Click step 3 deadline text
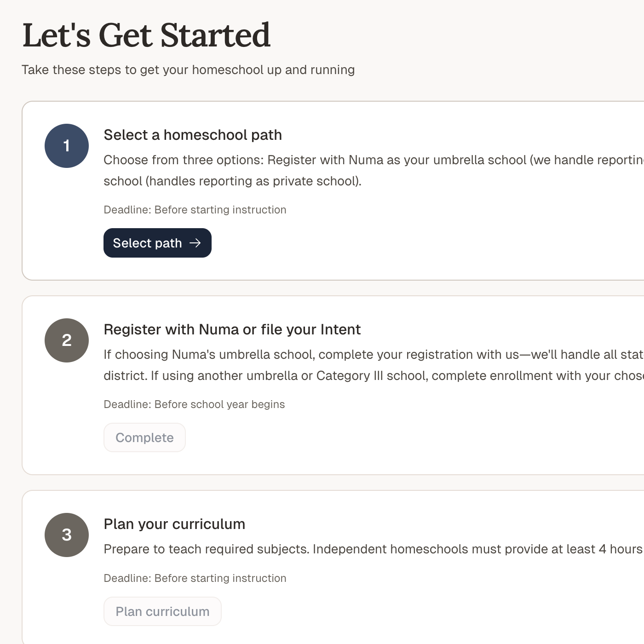 pyautogui.click(x=195, y=578)
